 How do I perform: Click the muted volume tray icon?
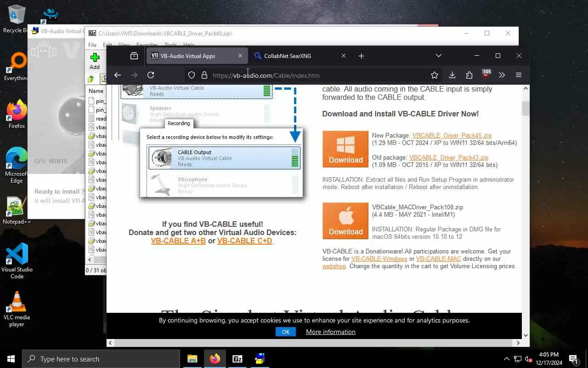pos(529,359)
